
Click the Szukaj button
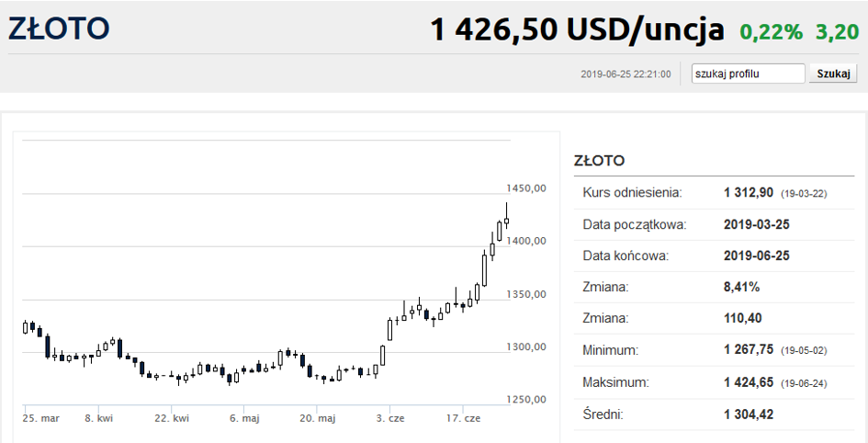[x=833, y=74]
